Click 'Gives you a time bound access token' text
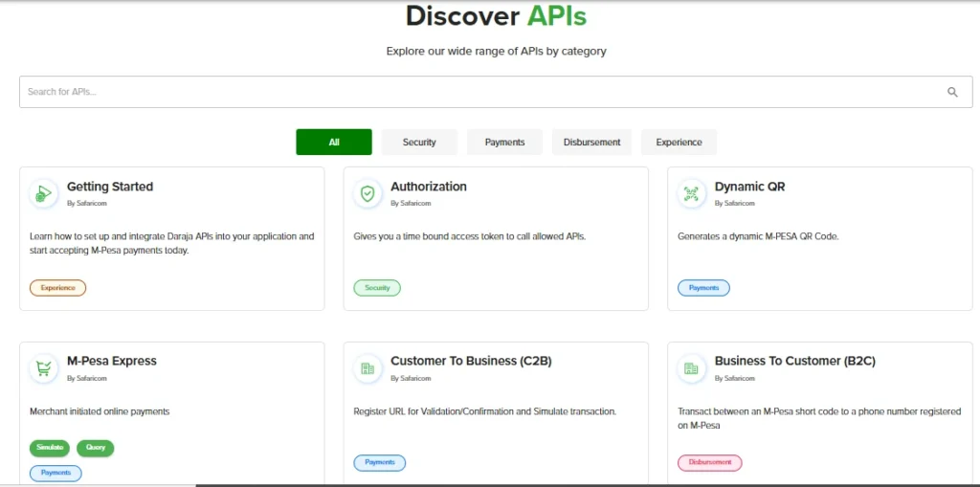The height and width of the screenshot is (487, 980). pos(469,237)
